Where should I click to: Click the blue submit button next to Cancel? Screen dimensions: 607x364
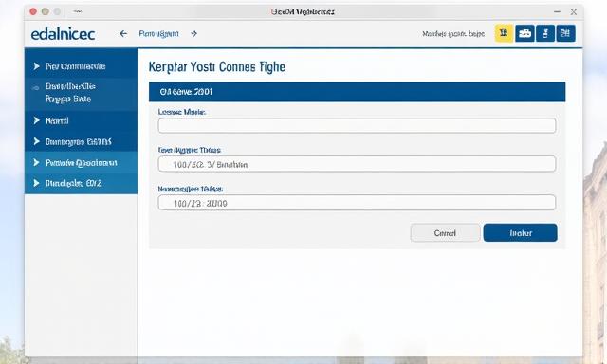tap(521, 233)
